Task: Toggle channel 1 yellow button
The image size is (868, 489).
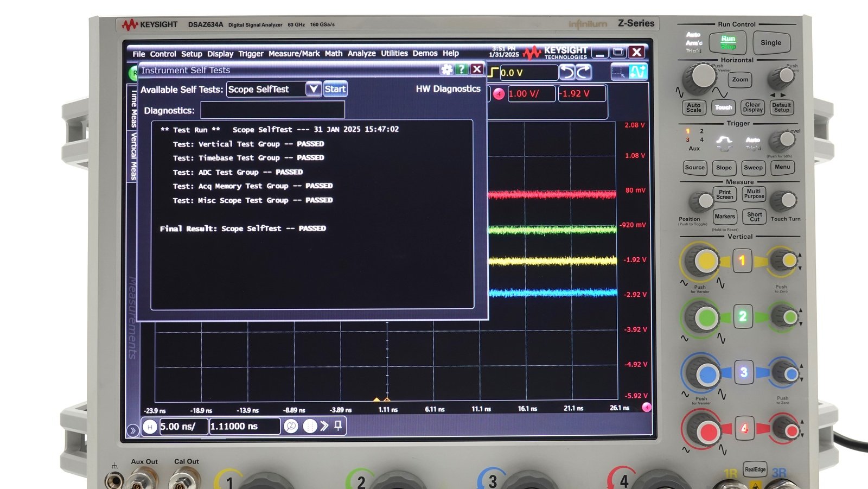Action: (x=742, y=261)
